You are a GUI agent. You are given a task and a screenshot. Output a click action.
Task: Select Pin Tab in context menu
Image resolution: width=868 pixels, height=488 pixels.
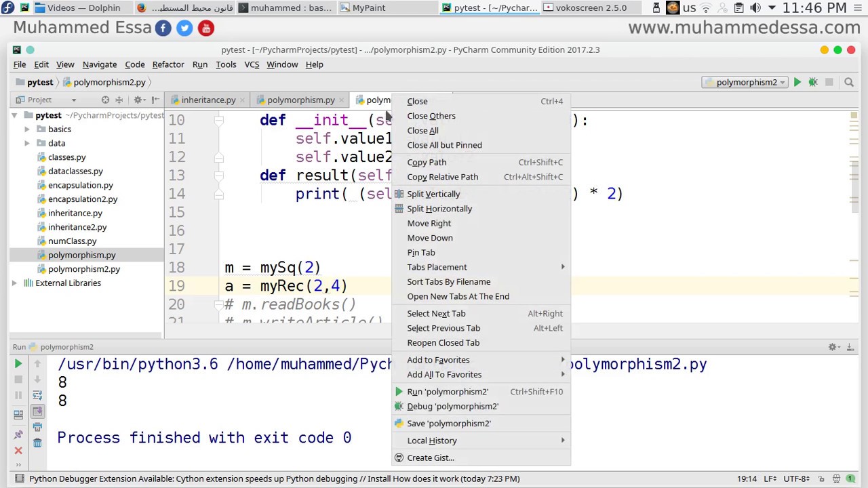click(481, 252)
